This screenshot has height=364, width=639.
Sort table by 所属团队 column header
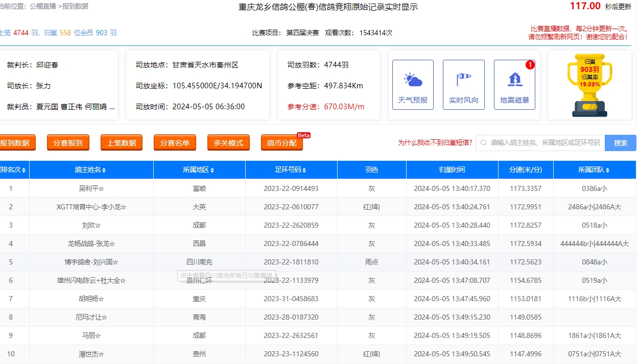pyautogui.click(x=594, y=170)
